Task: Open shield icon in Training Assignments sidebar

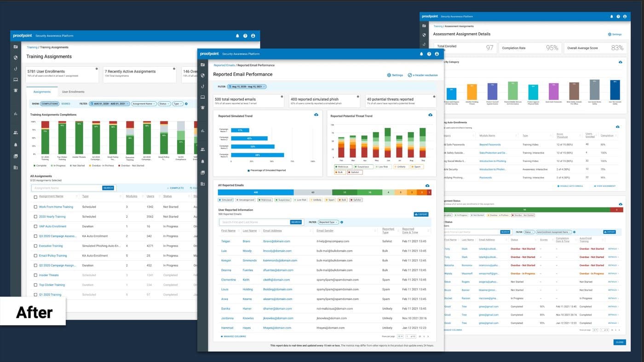Action: (16, 58)
